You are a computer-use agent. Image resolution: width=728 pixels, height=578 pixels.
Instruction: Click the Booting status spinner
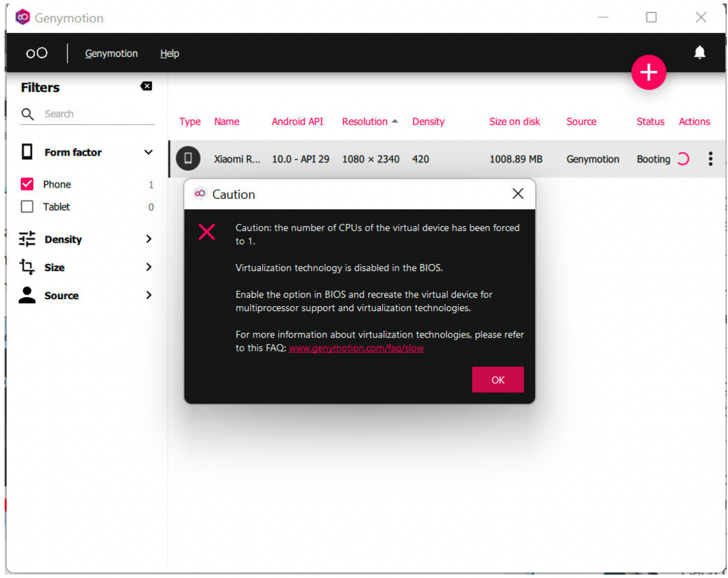click(x=683, y=159)
